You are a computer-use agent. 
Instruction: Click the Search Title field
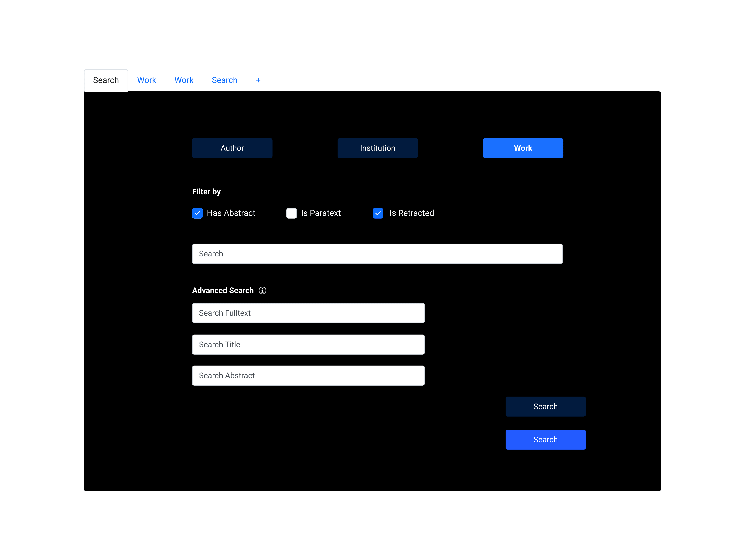(x=308, y=345)
